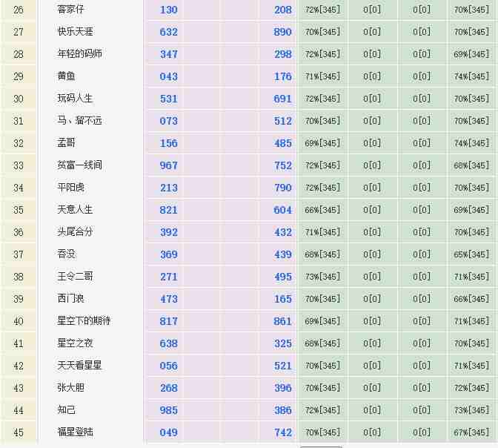
Task: Click on 天天看星星
Action: click(79, 366)
